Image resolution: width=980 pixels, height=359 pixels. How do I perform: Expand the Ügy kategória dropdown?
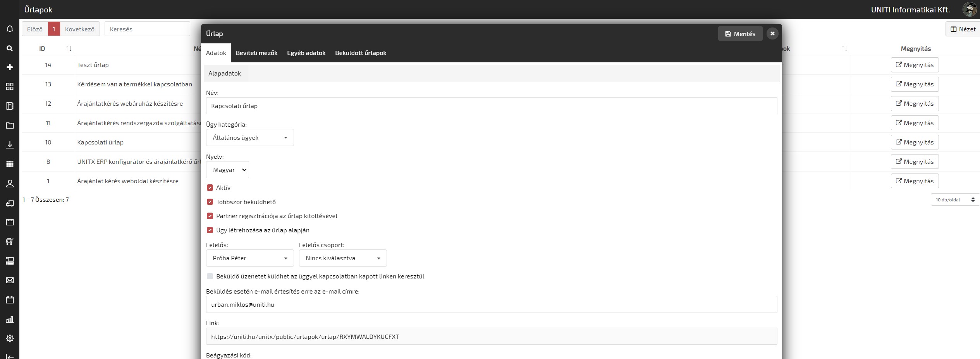(x=250, y=138)
